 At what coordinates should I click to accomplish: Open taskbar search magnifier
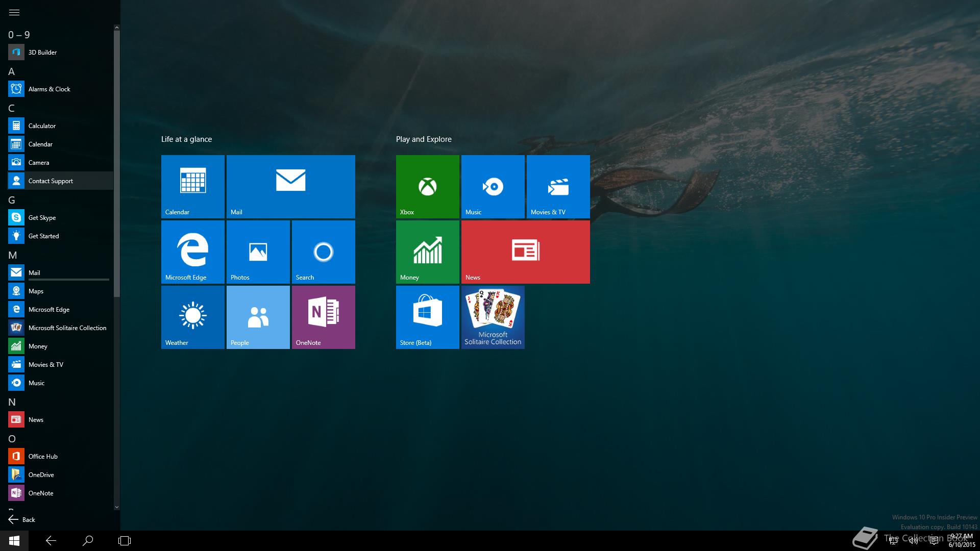[88, 541]
